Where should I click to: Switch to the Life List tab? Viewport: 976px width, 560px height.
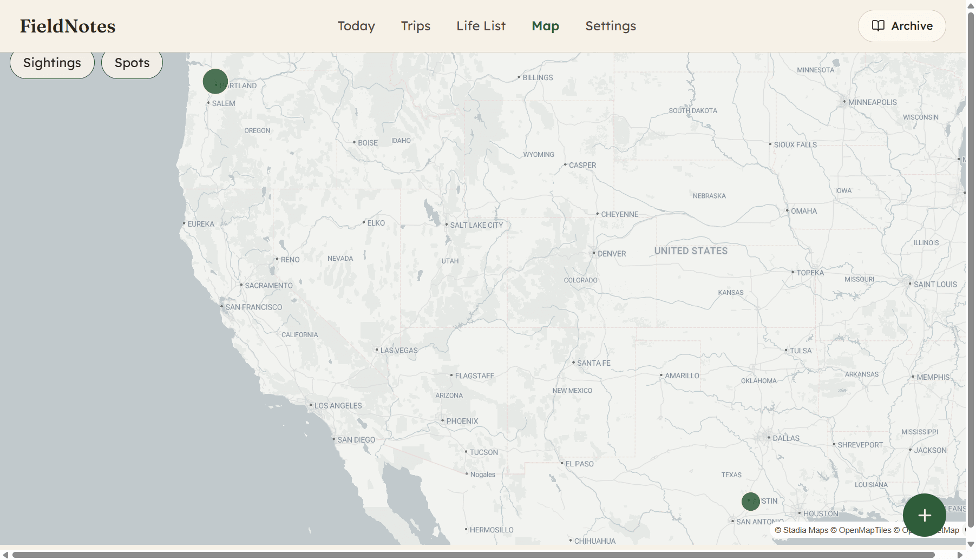481,26
